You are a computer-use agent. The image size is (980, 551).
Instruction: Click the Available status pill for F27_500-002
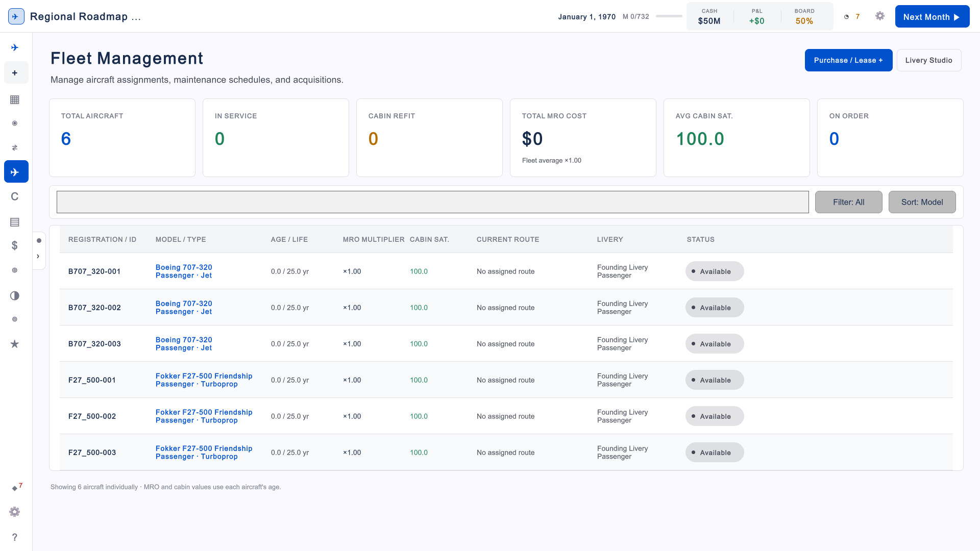[x=715, y=416]
